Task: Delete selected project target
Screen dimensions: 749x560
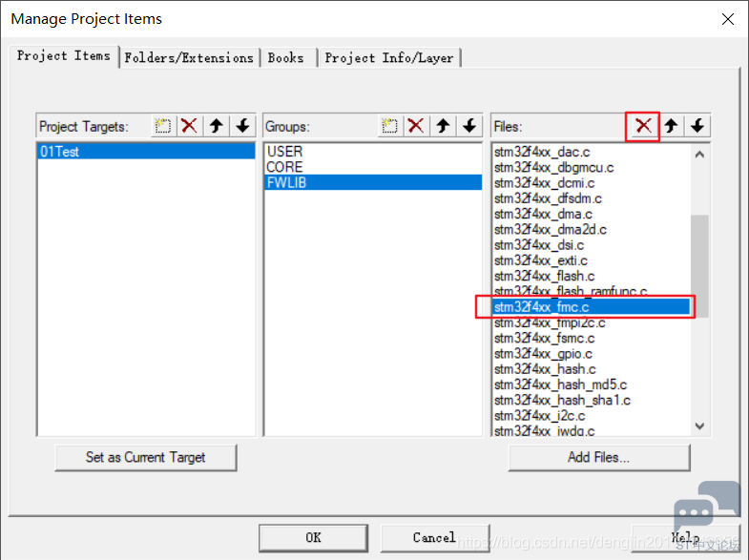Action: pyautogui.click(x=190, y=126)
